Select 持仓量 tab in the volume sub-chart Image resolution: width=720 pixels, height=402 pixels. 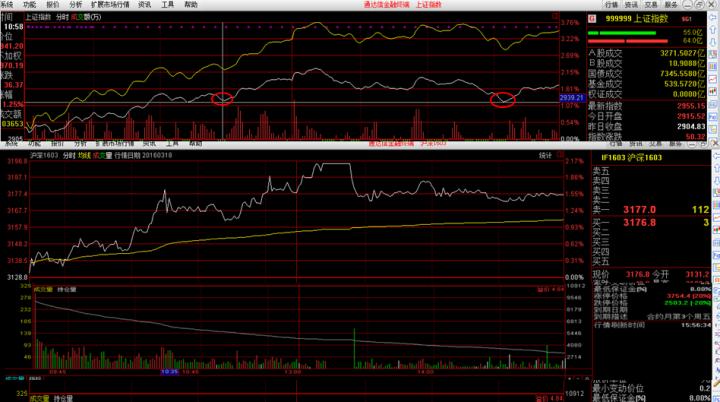67,289
